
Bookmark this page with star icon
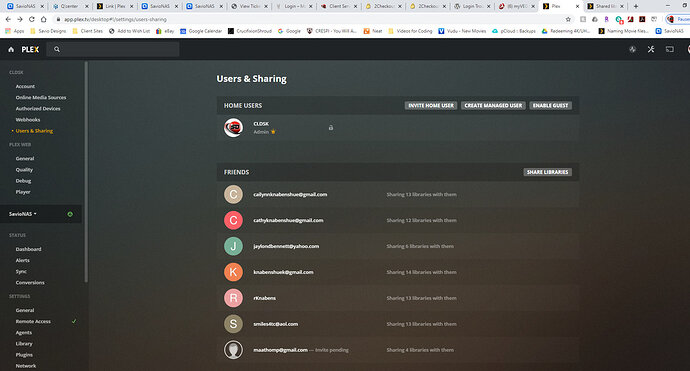[x=568, y=19]
